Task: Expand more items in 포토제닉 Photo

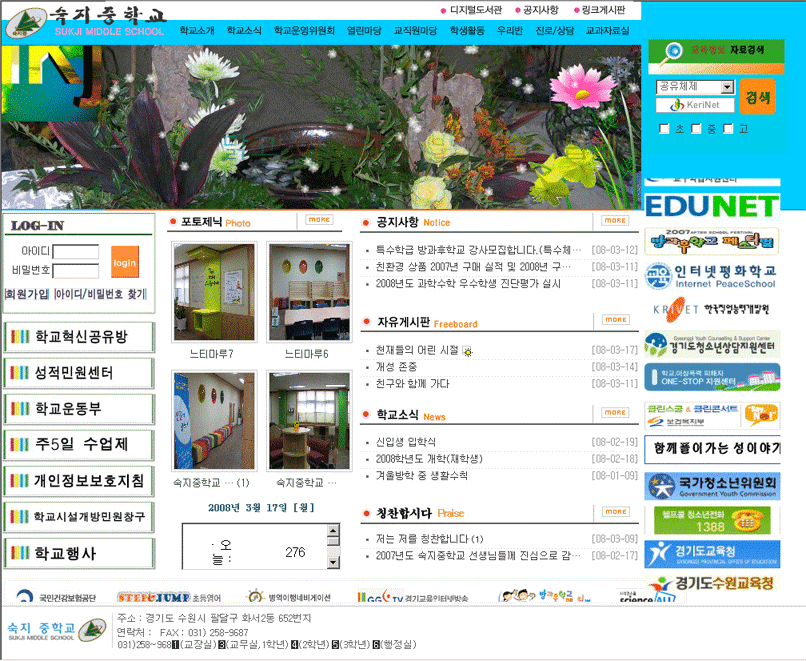Action: pos(319,219)
